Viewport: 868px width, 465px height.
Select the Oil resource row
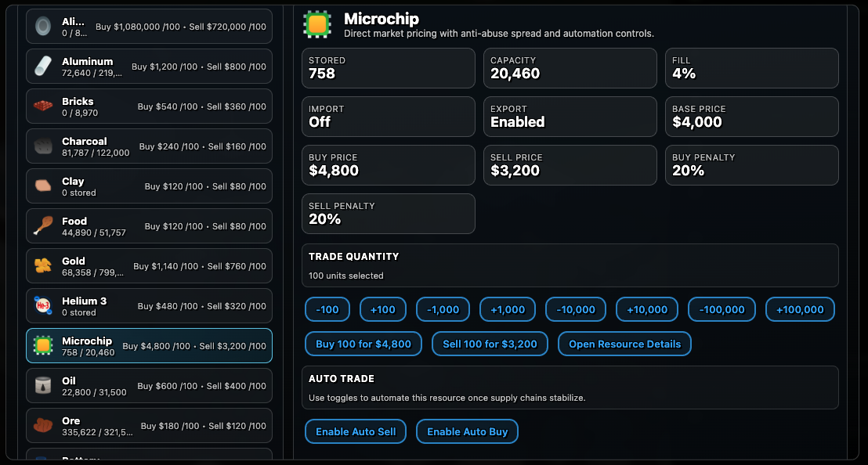149,385
